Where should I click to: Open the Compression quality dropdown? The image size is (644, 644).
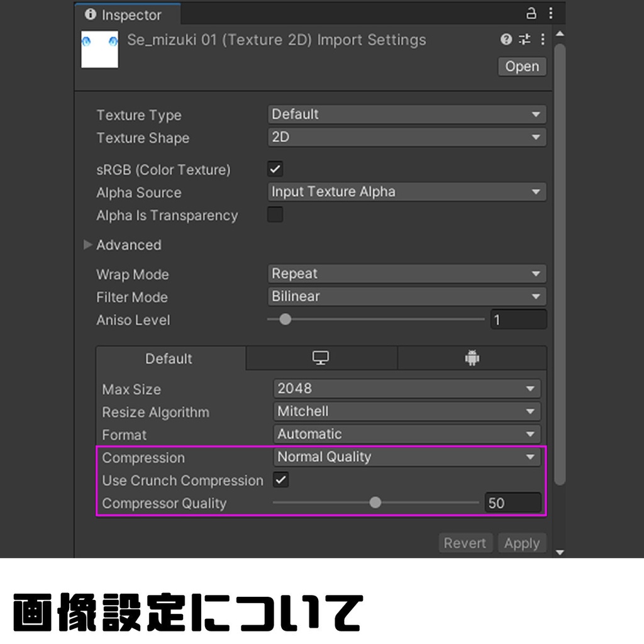pyautogui.click(x=406, y=457)
